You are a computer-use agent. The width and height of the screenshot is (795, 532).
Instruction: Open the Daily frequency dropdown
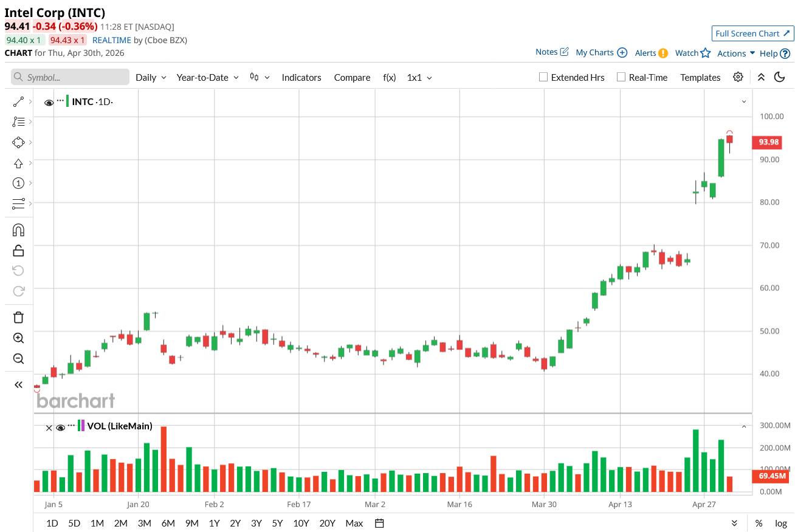(x=151, y=77)
